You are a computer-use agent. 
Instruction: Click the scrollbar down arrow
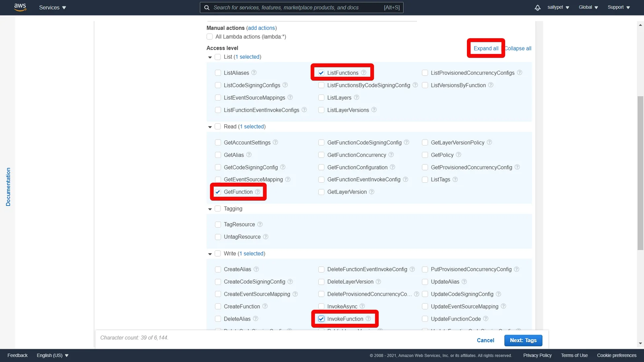[x=640, y=343]
